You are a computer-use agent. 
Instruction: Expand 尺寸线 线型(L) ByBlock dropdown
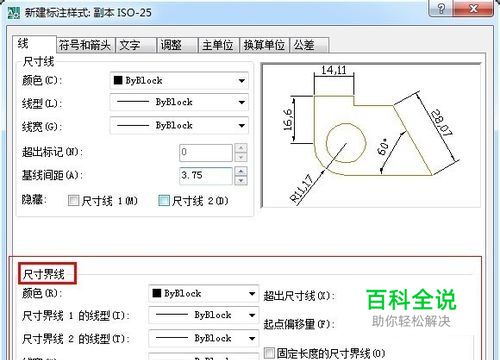(x=179, y=102)
